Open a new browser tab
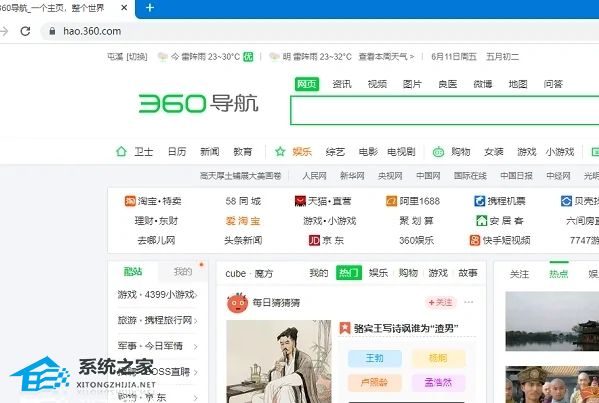The width and height of the screenshot is (599, 403). pyautogui.click(x=150, y=8)
